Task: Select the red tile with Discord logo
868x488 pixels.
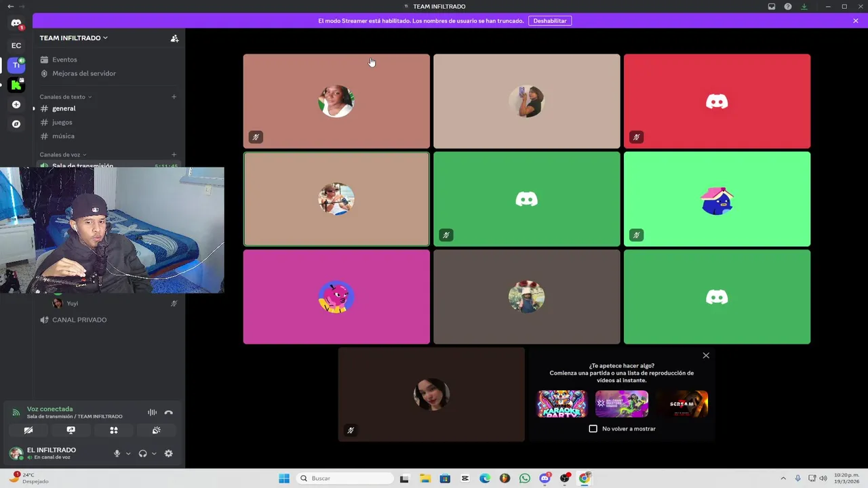Action: click(717, 102)
